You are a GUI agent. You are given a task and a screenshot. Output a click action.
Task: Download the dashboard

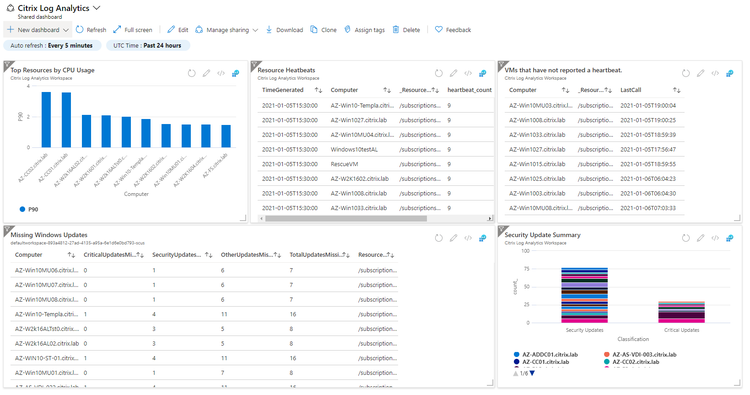point(285,30)
